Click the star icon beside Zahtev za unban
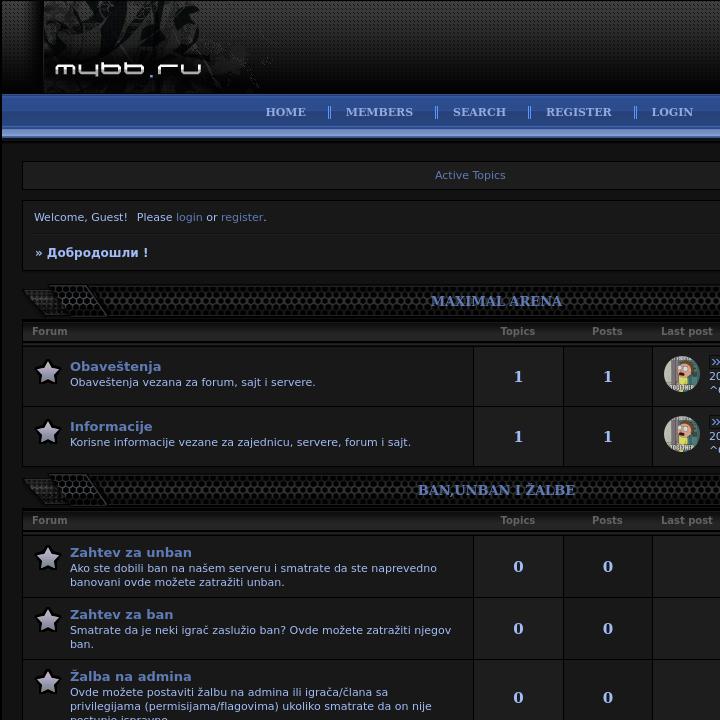This screenshot has height=720, width=720. [47, 559]
